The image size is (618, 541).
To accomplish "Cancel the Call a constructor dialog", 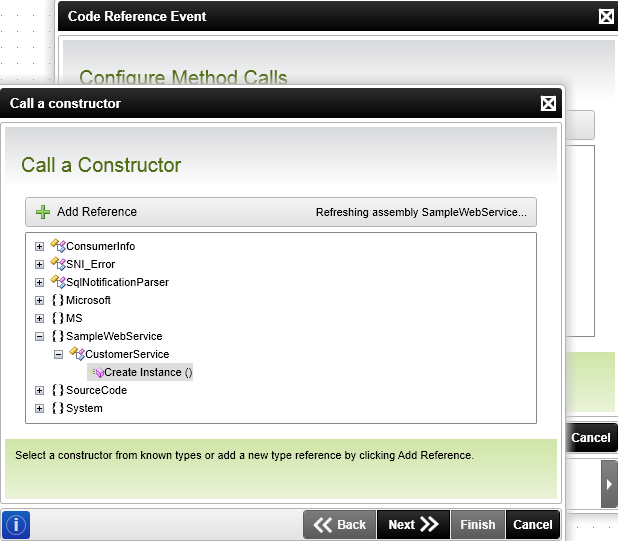I will [532, 525].
